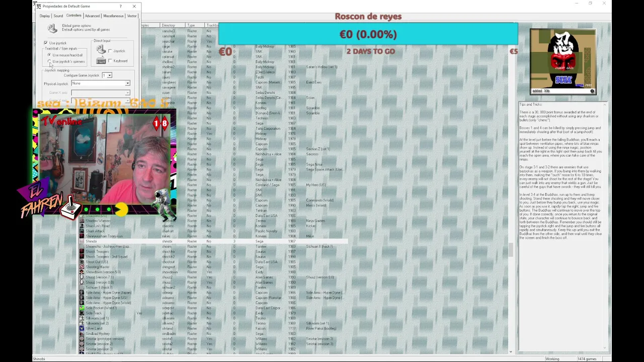Click the dialog help question mark button
The width and height of the screenshot is (644, 362).
pyautogui.click(x=120, y=7)
